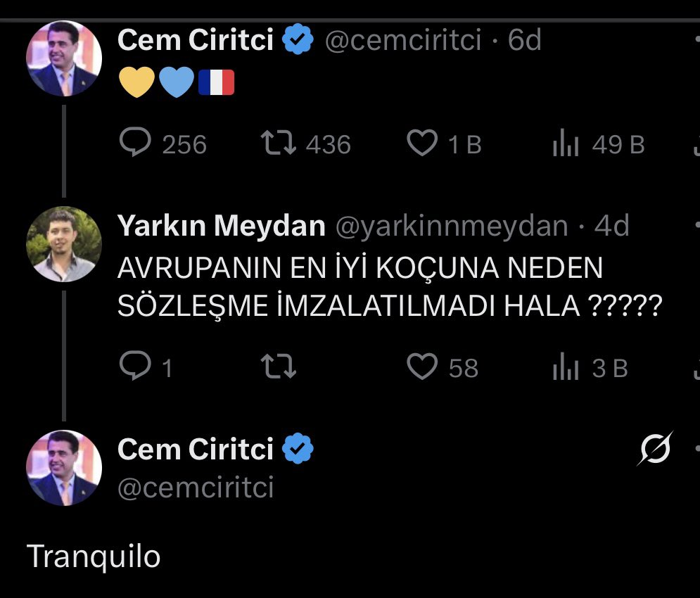The image size is (700, 598).
Task: Click verified badge on top Cem Ciritci tweet
Action: point(298,41)
